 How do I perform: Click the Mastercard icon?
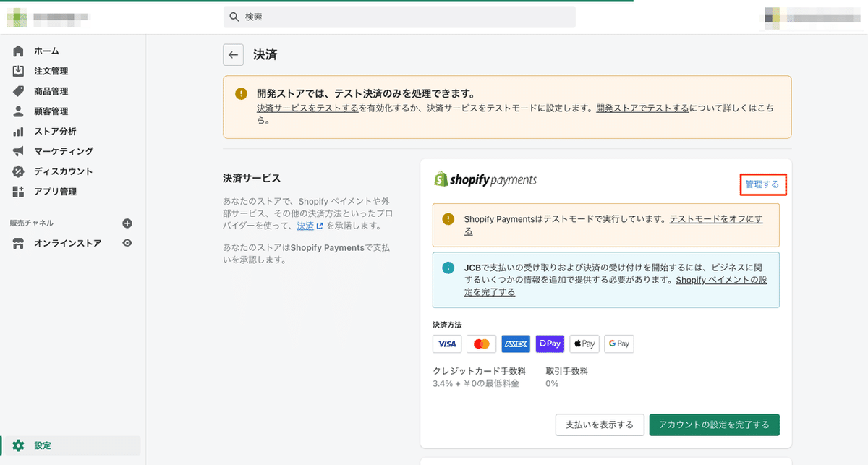[x=481, y=344]
